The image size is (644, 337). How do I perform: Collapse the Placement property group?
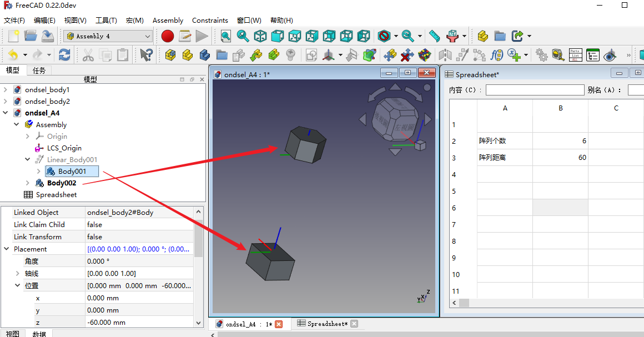pyautogui.click(x=6, y=249)
